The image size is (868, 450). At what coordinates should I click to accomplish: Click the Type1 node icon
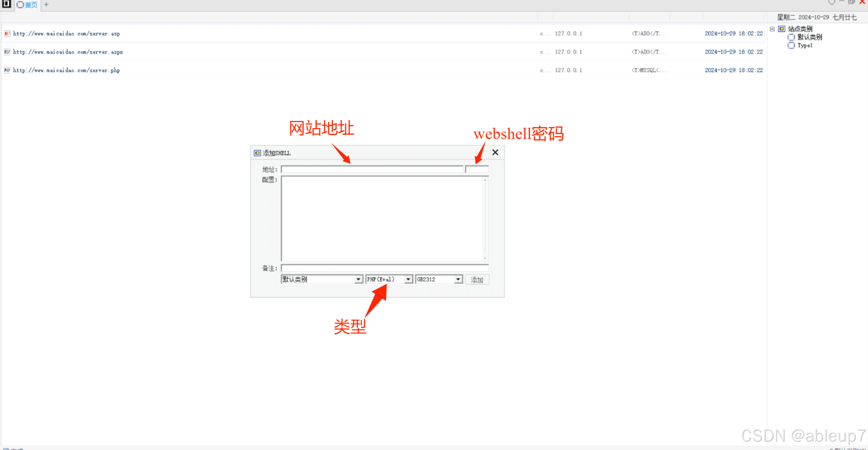[791, 45]
